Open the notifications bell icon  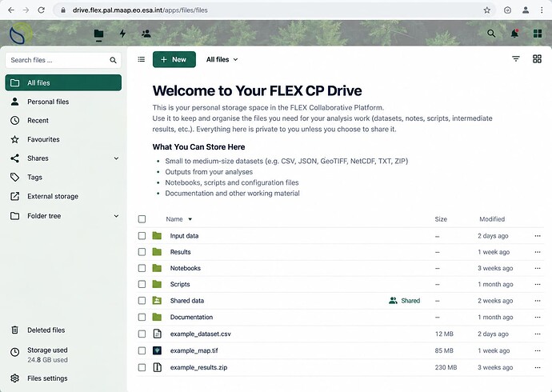pyautogui.click(x=514, y=34)
